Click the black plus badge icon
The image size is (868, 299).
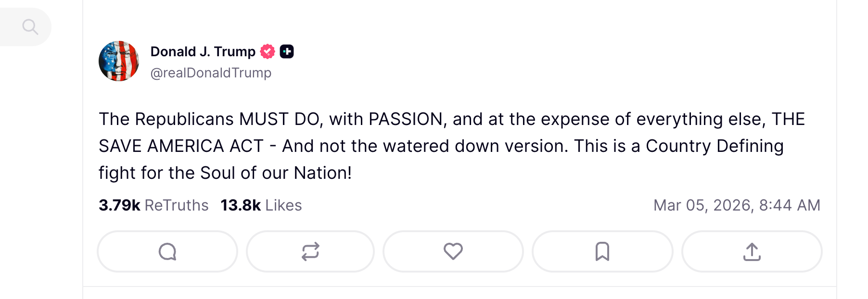(x=287, y=51)
